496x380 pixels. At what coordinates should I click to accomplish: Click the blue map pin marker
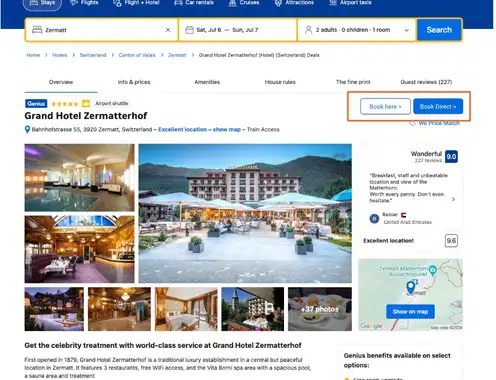(x=411, y=287)
